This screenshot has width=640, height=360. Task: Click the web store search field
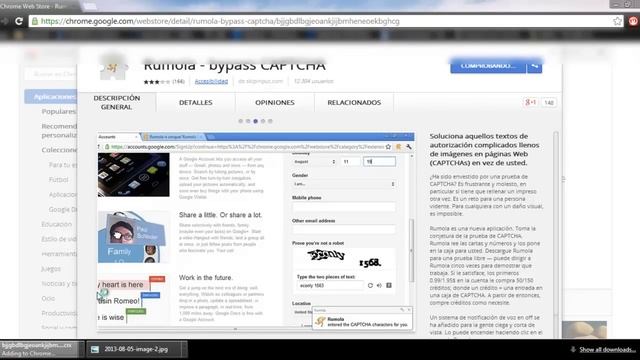coord(51,74)
